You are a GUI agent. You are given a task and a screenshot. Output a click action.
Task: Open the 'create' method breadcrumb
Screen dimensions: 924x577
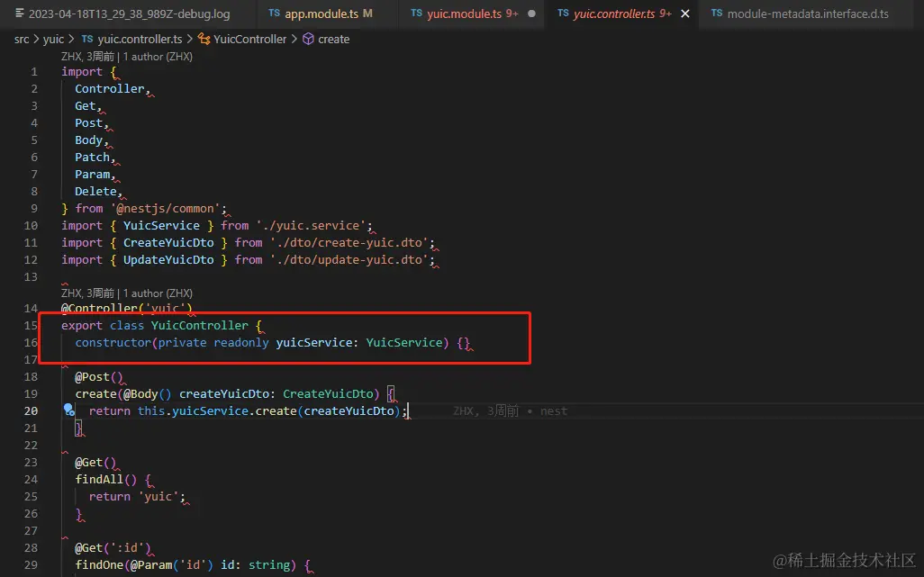333,39
